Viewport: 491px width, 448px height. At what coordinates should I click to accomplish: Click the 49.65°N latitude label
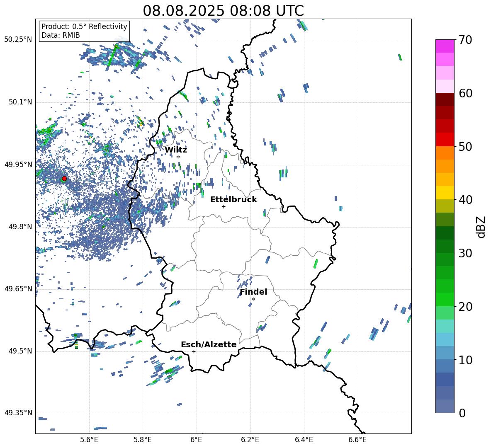[x=18, y=288]
